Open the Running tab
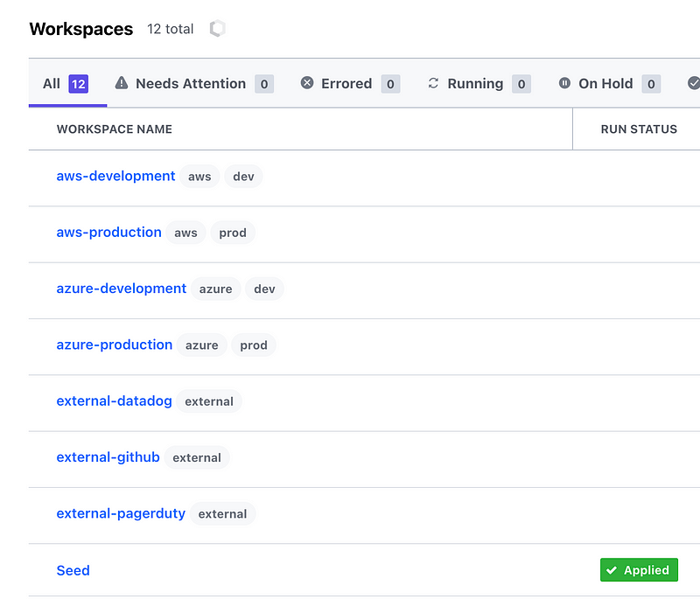 (x=479, y=84)
